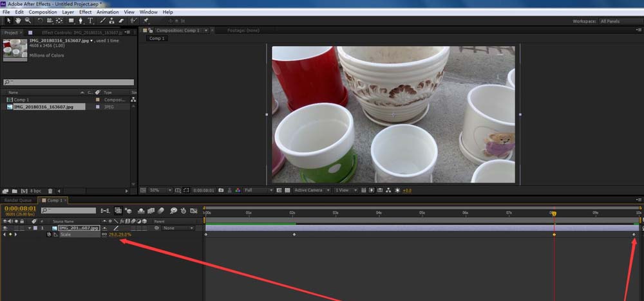This screenshot has height=301, width=644.
Task: Pick the Horizontal Type tool
Action: (91, 21)
